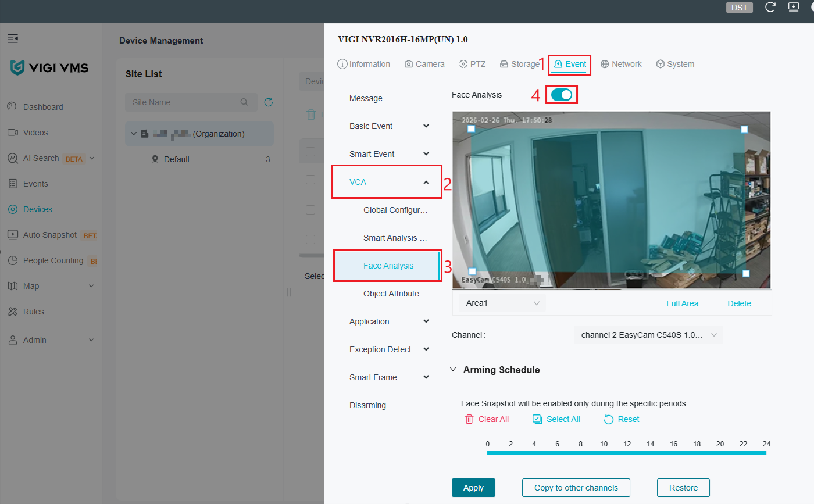Switch to the Network tab
This screenshot has width=814, height=504.
[x=621, y=64]
